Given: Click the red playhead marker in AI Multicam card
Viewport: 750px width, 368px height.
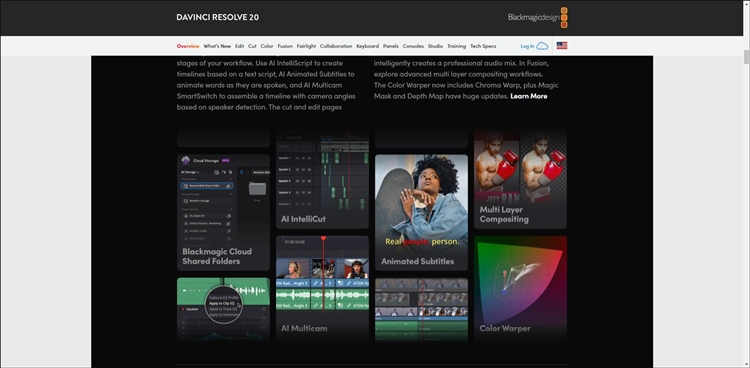Looking at the screenshot, I should pyautogui.click(x=323, y=238).
